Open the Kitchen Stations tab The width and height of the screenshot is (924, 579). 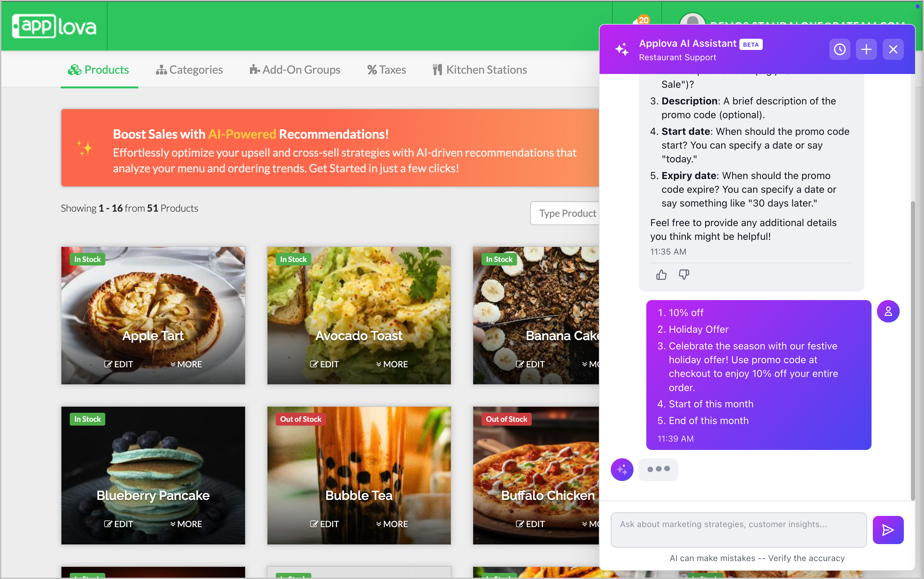tap(480, 70)
